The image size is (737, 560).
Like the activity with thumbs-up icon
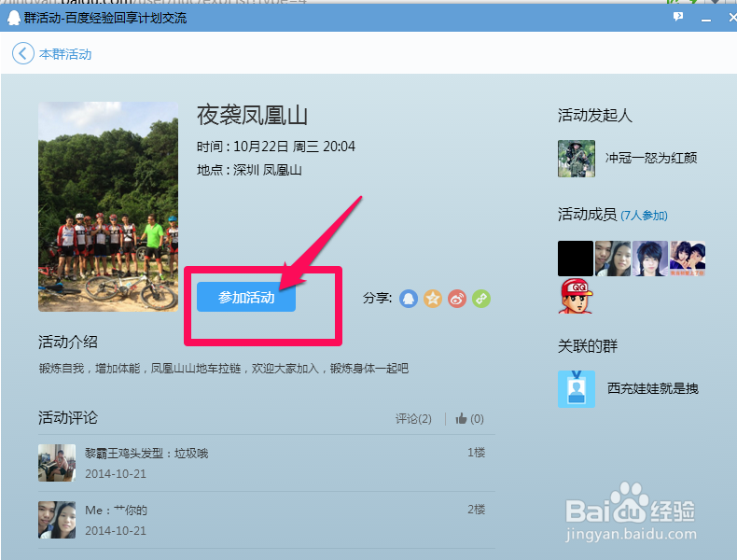461,418
